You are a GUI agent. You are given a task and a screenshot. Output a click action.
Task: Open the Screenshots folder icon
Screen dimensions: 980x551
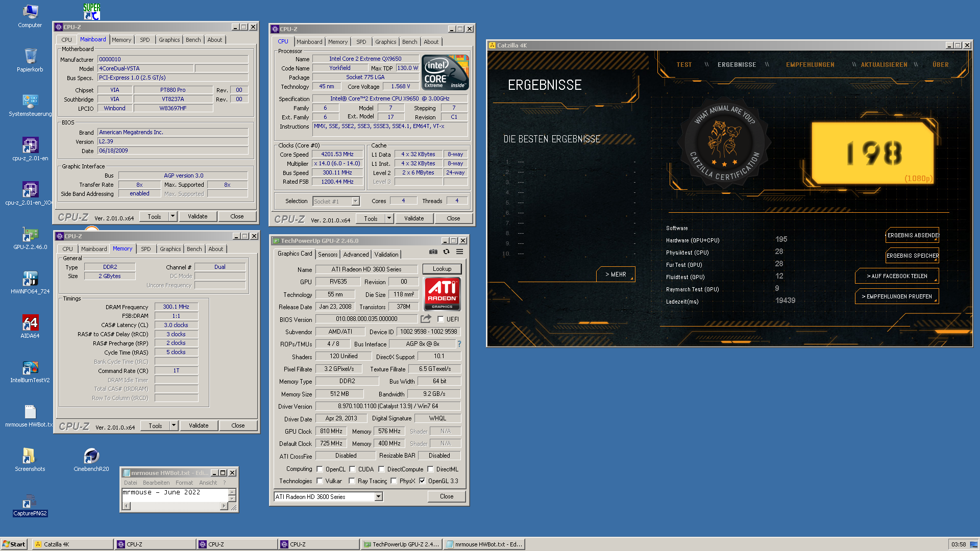[30, 459]
